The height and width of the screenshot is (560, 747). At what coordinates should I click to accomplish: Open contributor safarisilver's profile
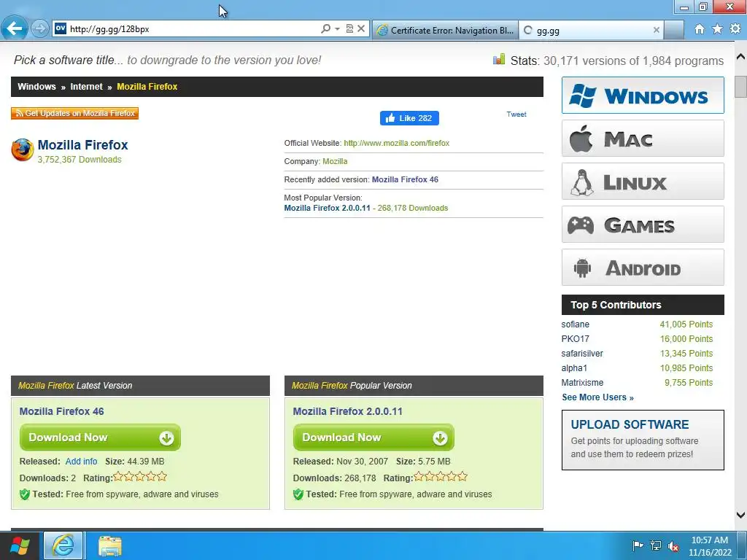point(582,354)
